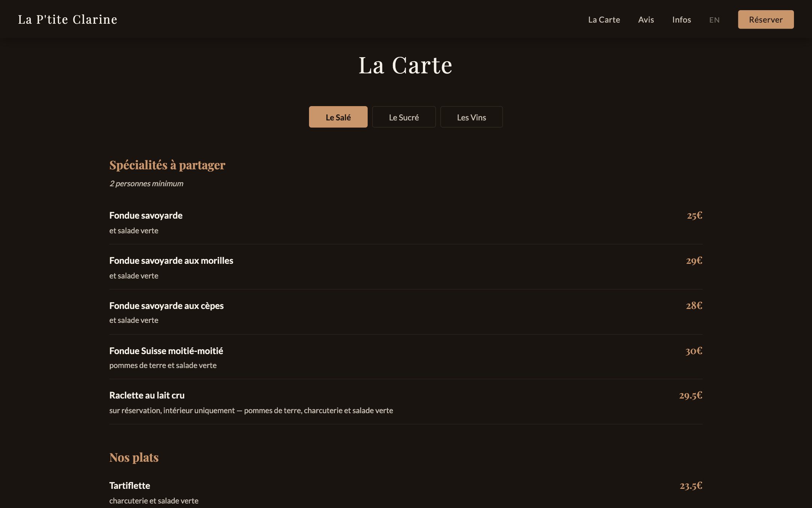This screenshot has width=812, height=508.
Task: Switch language with the EN toggle
Action: click(714, 20)
